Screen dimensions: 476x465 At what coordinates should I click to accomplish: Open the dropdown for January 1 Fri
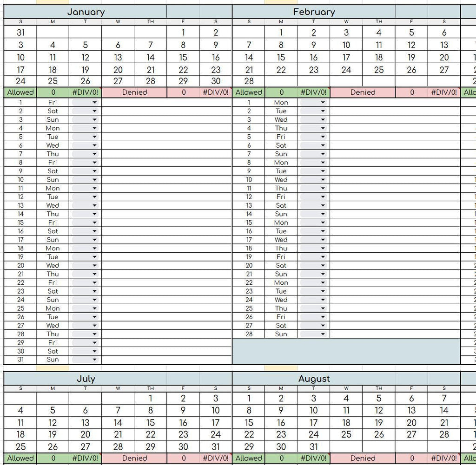86,102
